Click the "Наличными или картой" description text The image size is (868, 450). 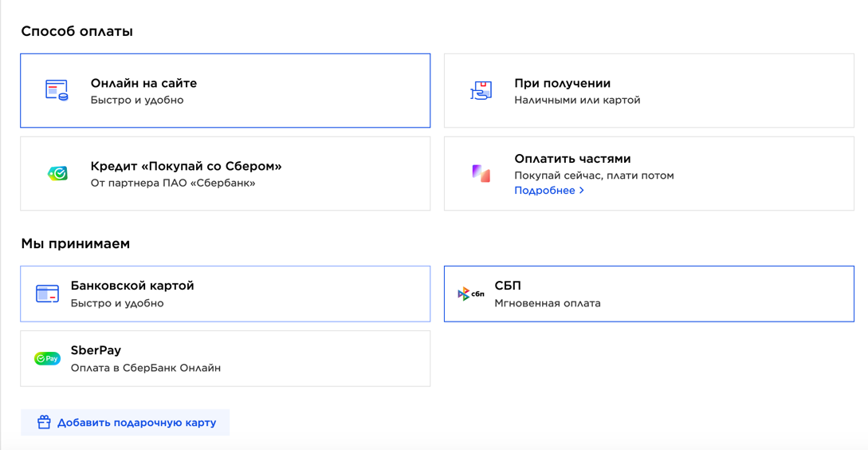pos(577,101)
